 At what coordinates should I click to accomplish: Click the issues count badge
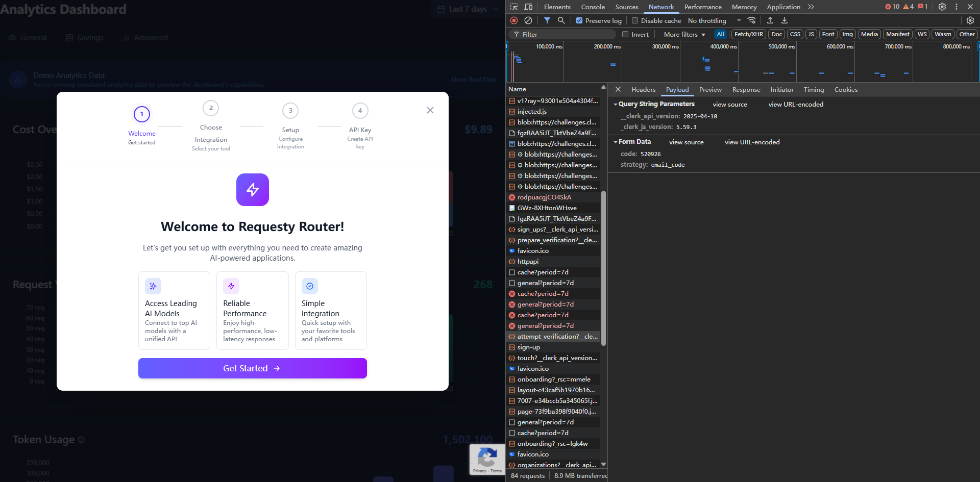point(923,7)
